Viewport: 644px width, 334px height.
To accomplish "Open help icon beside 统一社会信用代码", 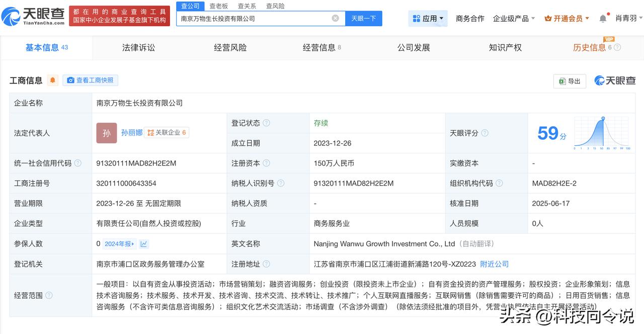I will click(x=78, y=163).
